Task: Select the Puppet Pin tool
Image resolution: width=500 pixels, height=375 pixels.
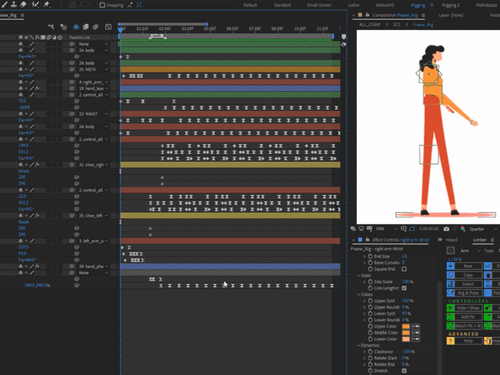Action: point(46,4)
